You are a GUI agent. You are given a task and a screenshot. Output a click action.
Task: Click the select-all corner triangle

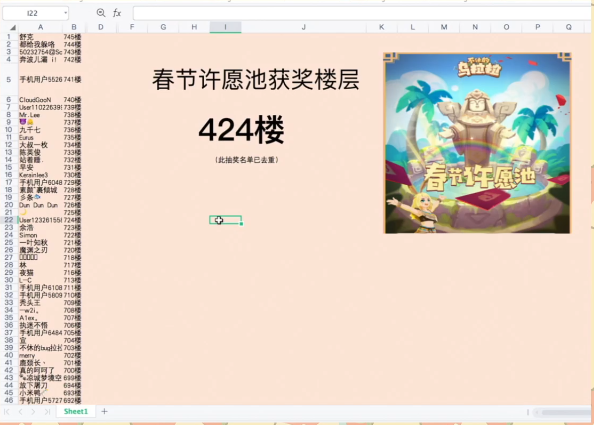[x=13, y=27]
